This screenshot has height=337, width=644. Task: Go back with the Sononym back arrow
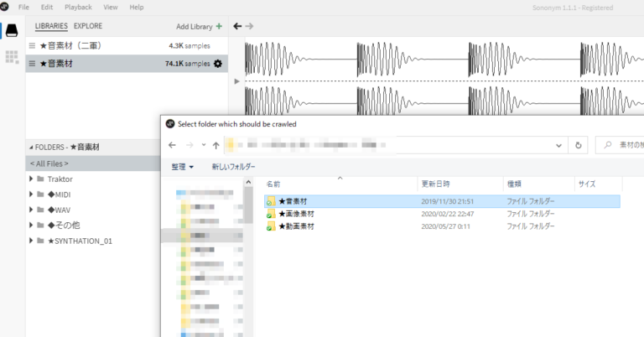(237, 26)
